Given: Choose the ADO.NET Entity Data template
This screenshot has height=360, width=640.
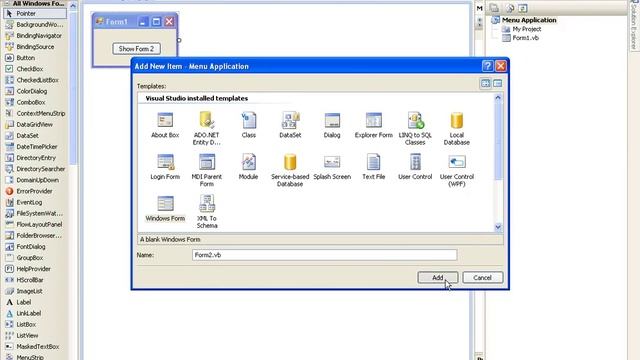Looking at the screenshot, I should 207,129.
